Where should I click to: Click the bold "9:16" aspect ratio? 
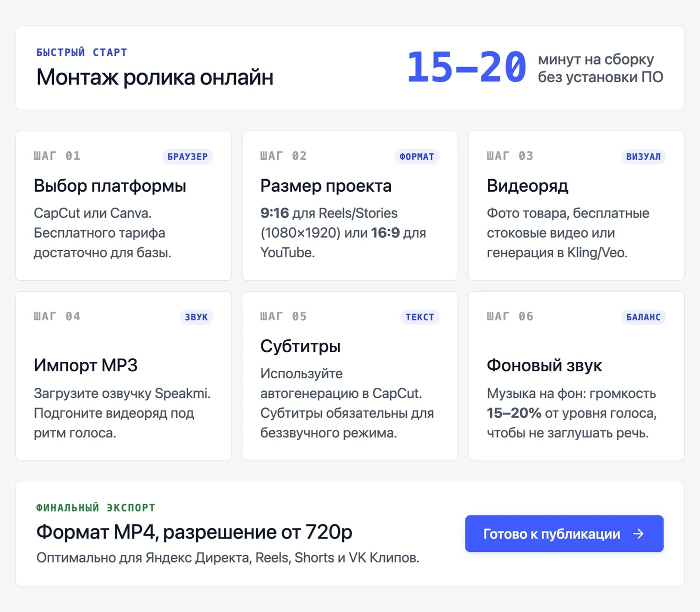pos(274,213)
